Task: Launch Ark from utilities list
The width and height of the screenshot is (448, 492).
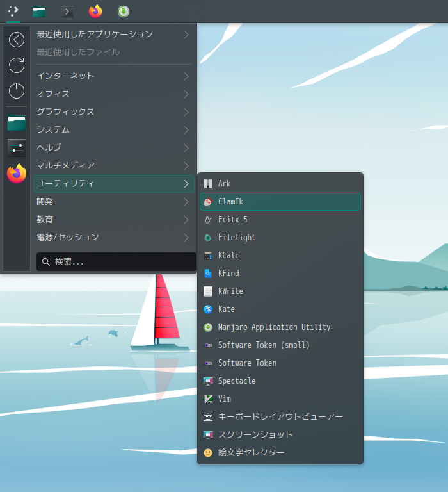Action: coord(280,184)
